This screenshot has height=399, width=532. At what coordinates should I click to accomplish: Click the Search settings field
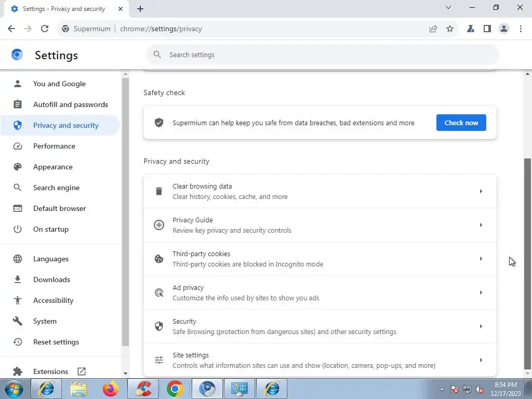[323, 55]
